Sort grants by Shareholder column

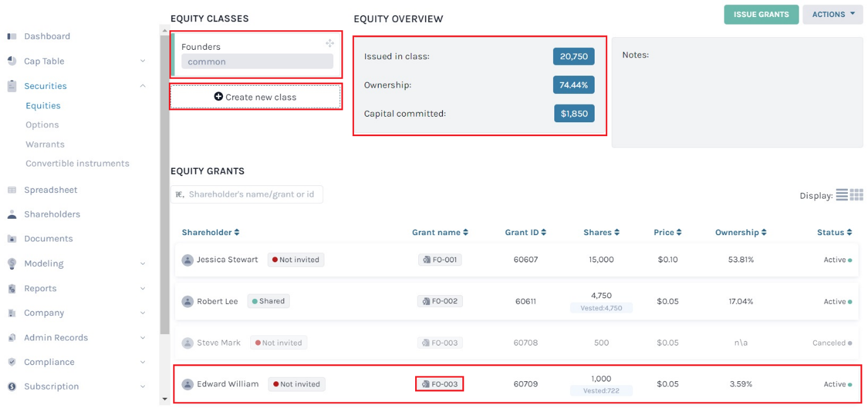point(210,232)
